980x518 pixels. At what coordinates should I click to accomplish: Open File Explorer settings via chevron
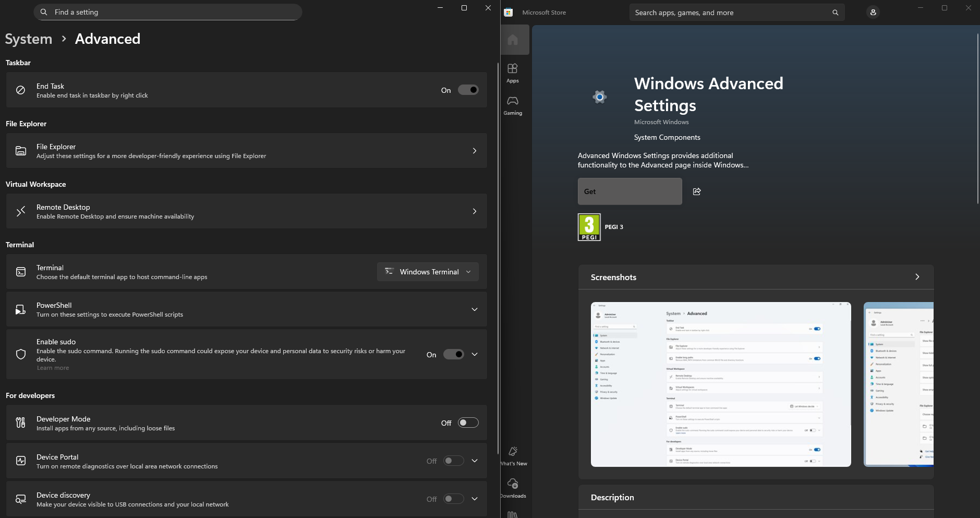point(475,151)
